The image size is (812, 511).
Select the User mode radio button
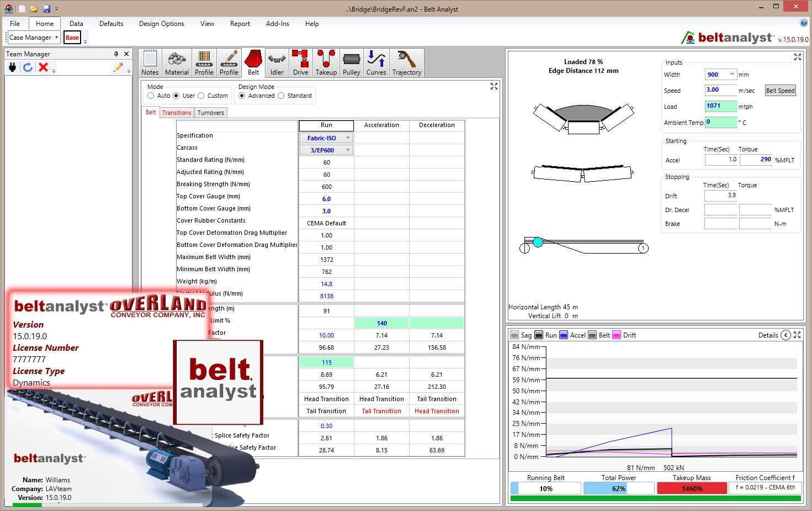tap(177, 96)
